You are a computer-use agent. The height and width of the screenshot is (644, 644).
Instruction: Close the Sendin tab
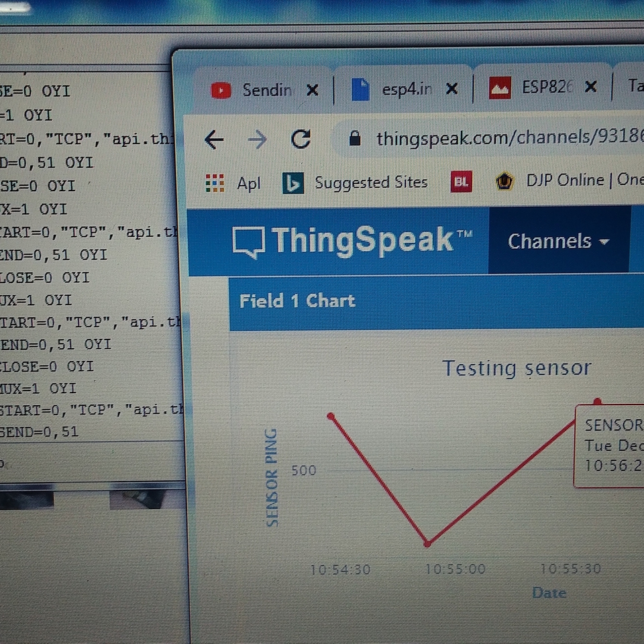point(313,90)
